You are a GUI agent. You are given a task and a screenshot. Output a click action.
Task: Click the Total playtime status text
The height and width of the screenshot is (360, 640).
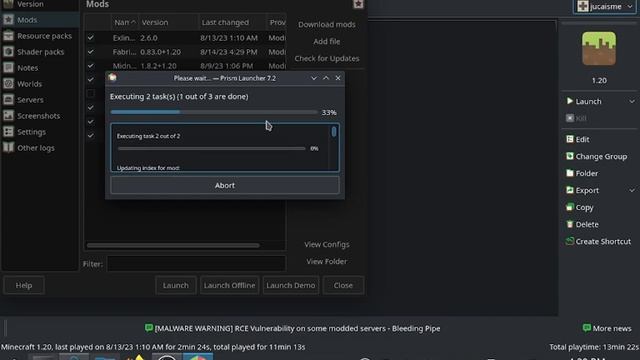[594, 347]
